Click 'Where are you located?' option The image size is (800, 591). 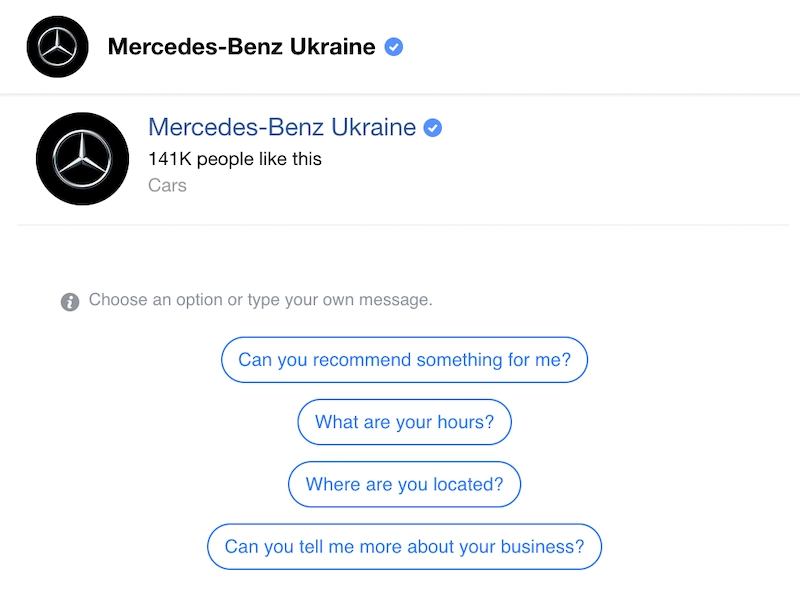tap(404, 484)
